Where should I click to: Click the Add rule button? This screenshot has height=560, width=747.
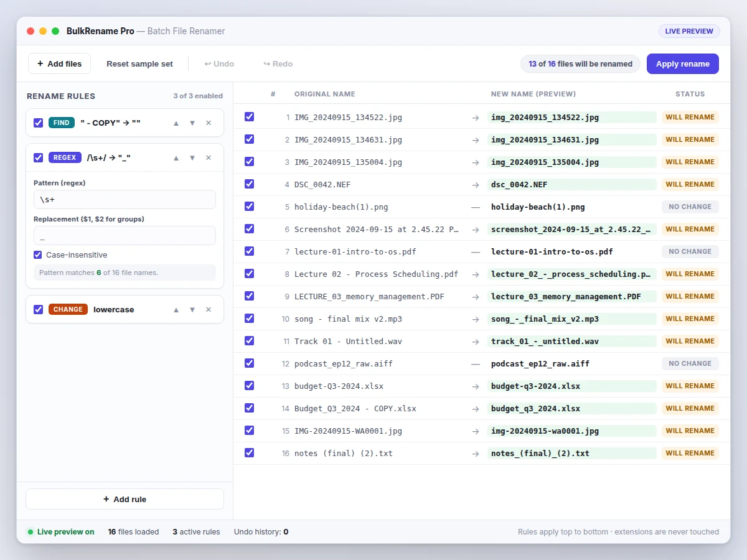tap(125, 499)
